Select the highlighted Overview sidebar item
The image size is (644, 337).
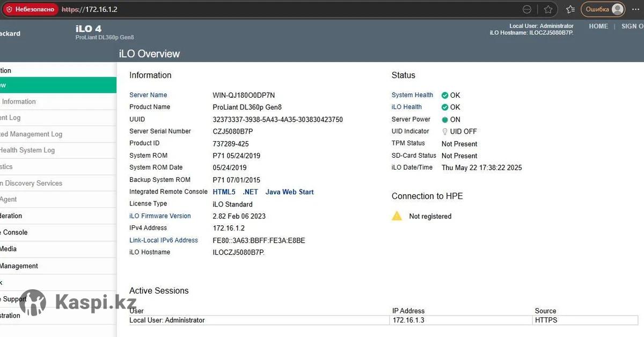[x=58, y=85]
